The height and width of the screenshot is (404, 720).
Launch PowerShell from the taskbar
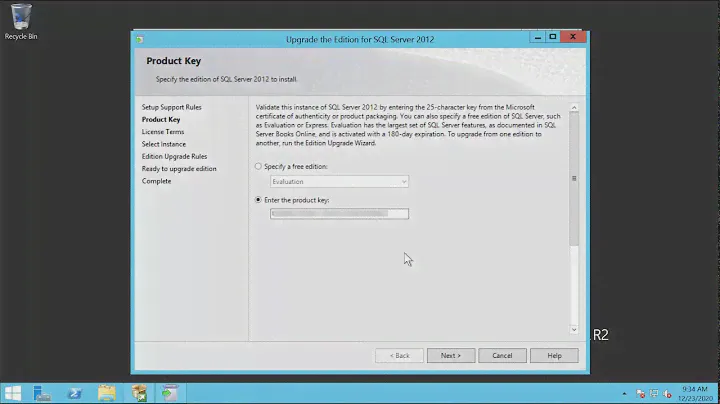[75, 392]
